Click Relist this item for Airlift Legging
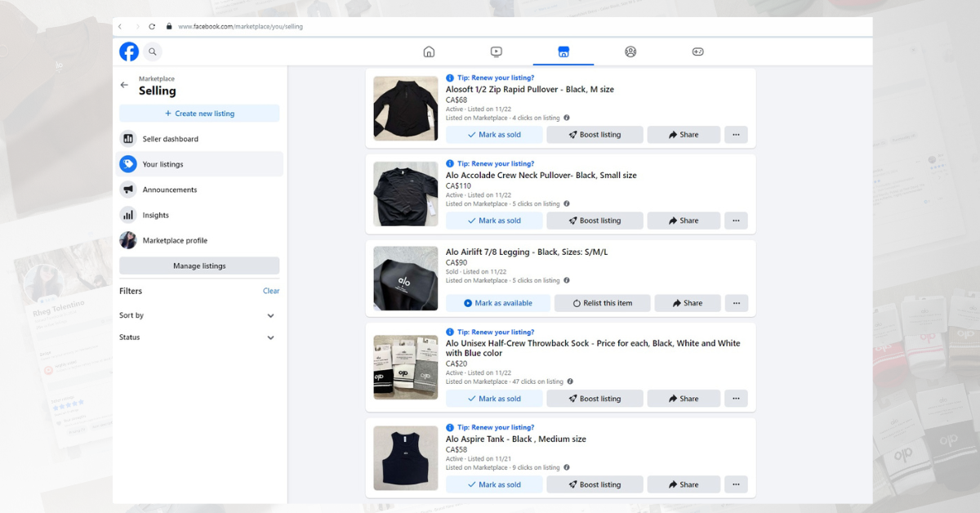This screenshot has height=513, width=980. pyautogui.click(x=603, y=303)
